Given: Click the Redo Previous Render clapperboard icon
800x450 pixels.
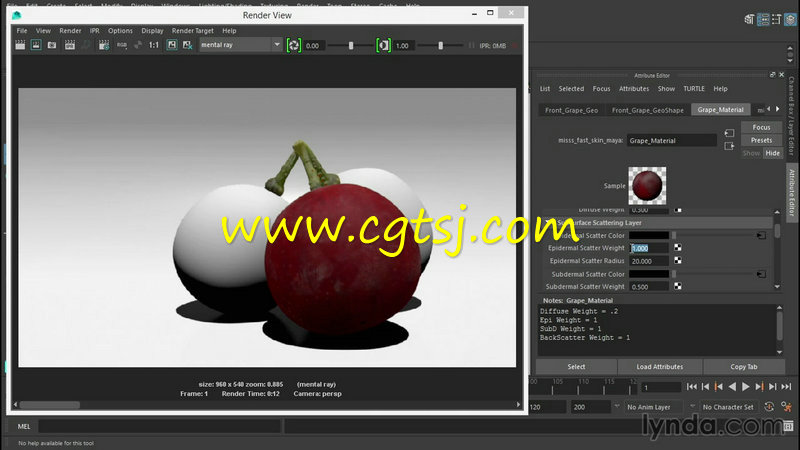Looking at the screenshot, I should [x=20, y=45].
